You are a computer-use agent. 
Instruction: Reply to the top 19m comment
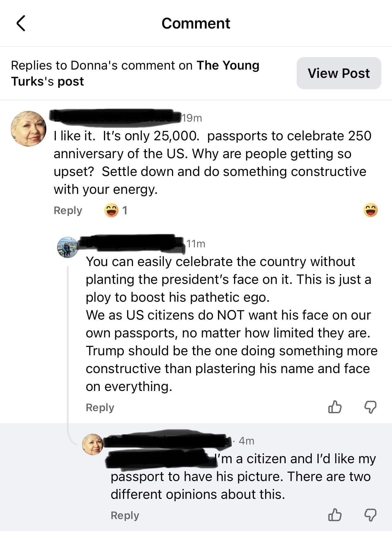click(68, 210)
